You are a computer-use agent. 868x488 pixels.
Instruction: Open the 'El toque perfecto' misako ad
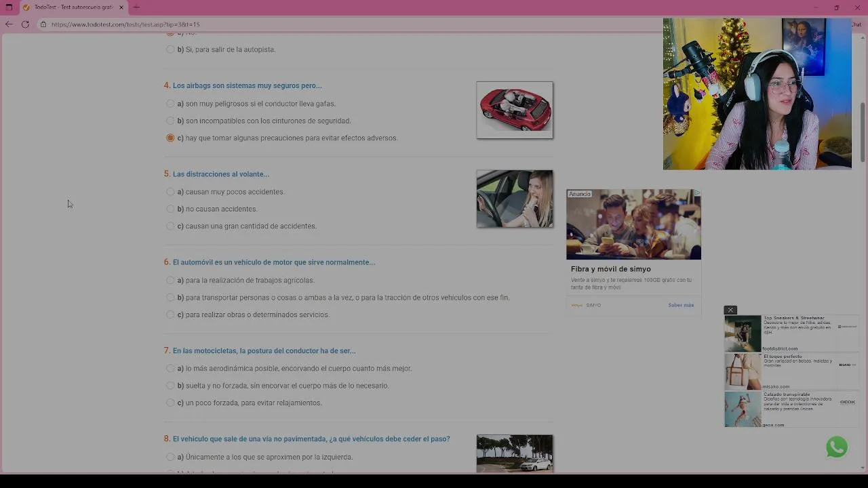(x=783, y=357)
